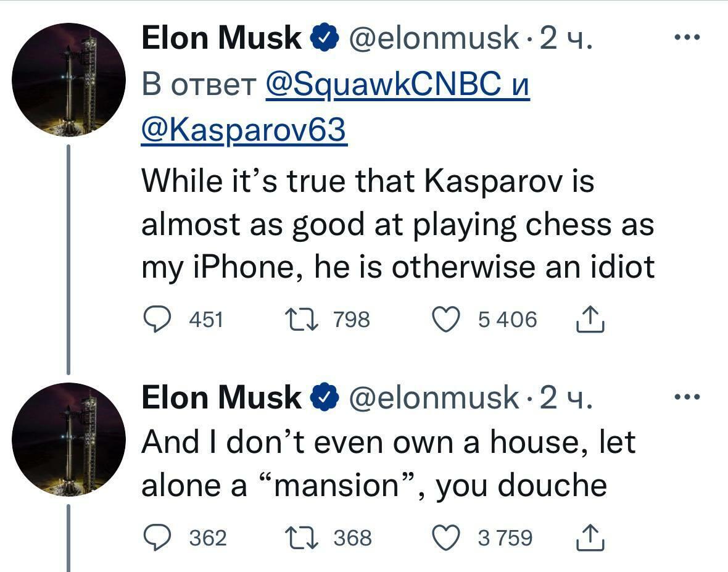Open more options for second tweet
Image resolution: width=728 pixels, height=572 pixels.
point(687,397)
